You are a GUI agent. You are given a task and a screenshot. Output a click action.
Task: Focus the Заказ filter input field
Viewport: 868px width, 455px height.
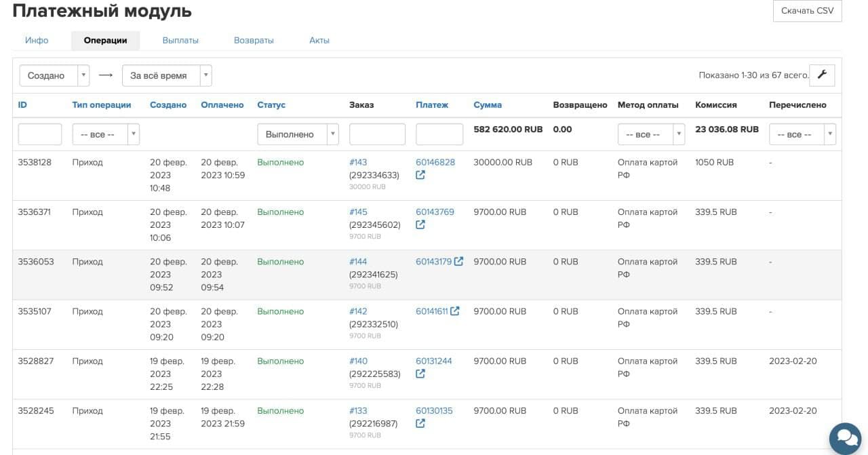pos(377,134)
